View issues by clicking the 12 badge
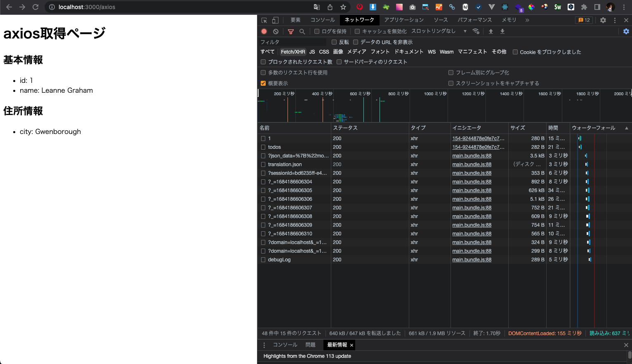This screenshot has width=632, height=364. (584, 20)
